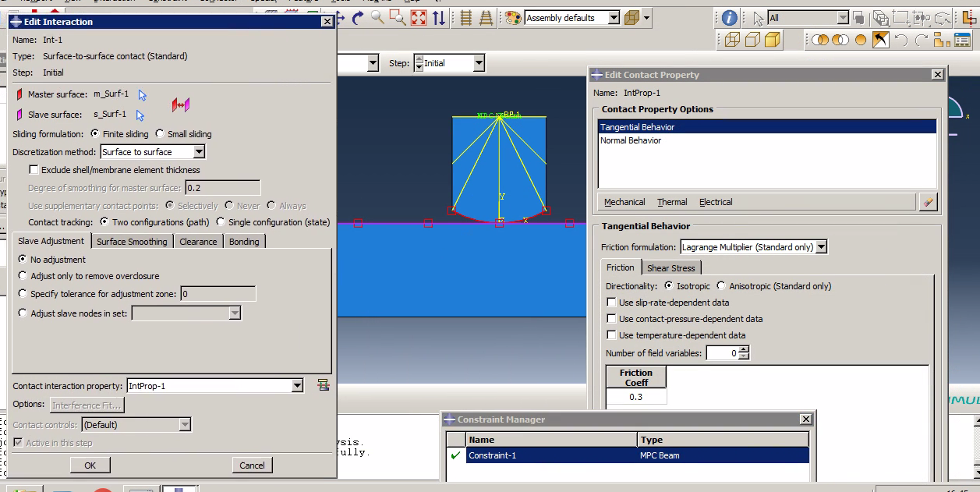Image resolution: width=980 pixels, height=492 pixels.
Task: Enable Exclude shell/membrane element thickness
Action: click(x=34, y=170)
